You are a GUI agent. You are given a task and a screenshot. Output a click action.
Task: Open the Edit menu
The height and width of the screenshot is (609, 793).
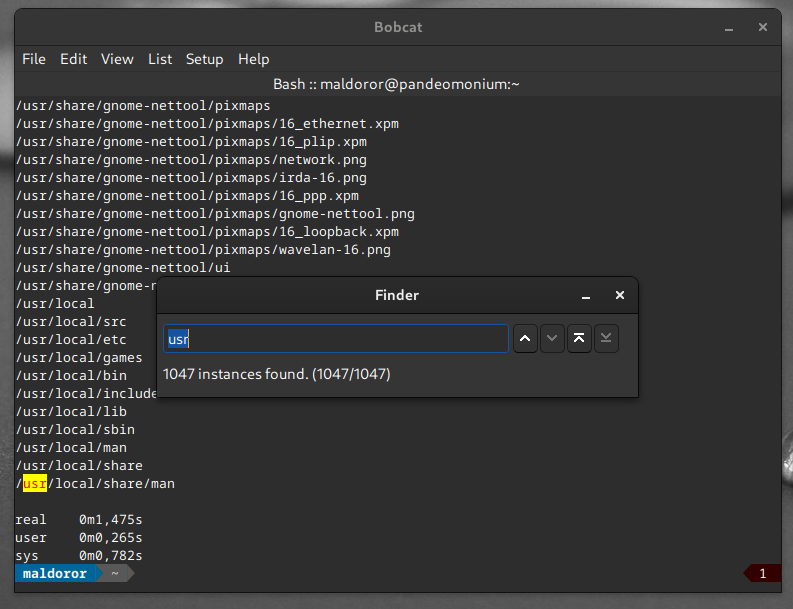pyautogui.click(x=73, y=59)
